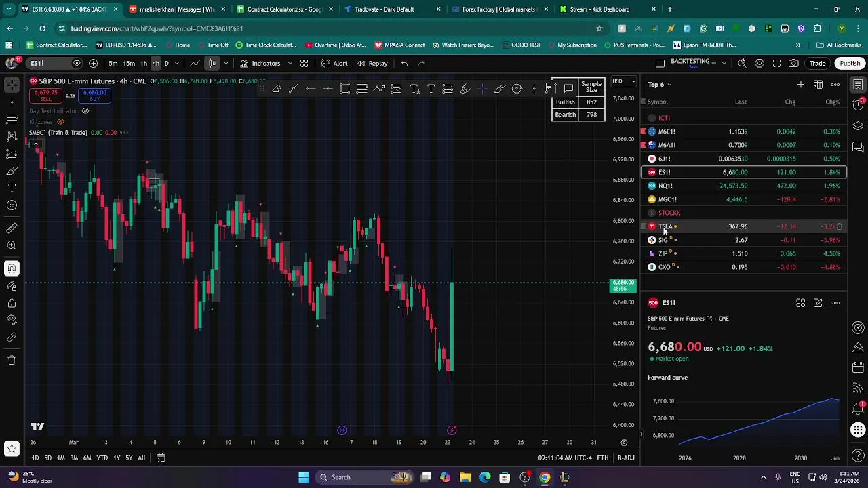Toggle visibility eye of Killzones indicator
868x488 pixels.
[60, 121]
